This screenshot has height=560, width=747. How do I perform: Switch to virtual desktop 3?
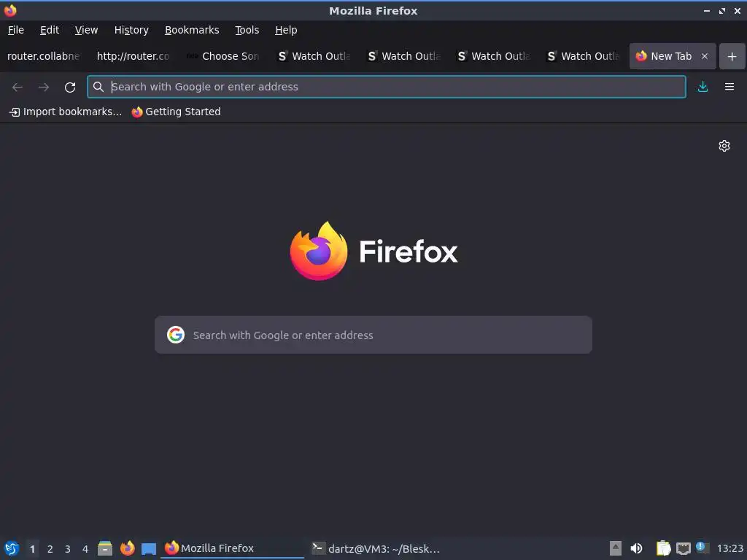[68, 549]
